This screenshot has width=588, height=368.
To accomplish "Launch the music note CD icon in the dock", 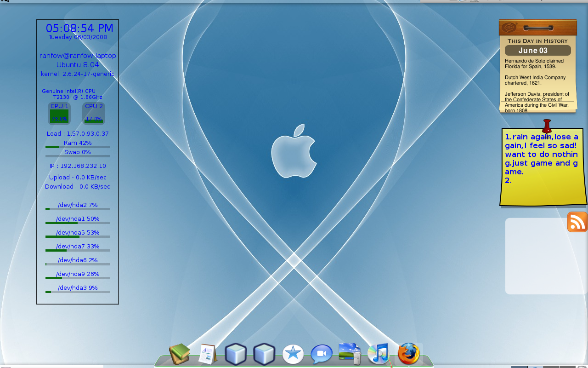I will coord(379,354).
